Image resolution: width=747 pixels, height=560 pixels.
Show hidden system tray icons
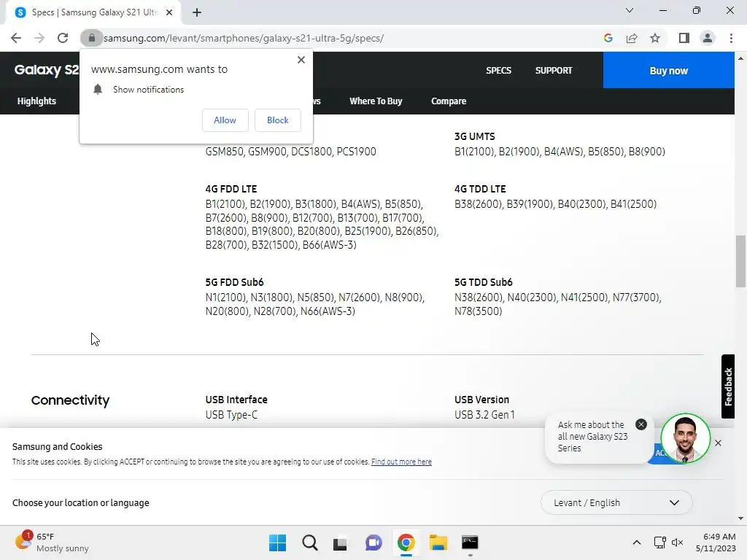pos(636,542)
